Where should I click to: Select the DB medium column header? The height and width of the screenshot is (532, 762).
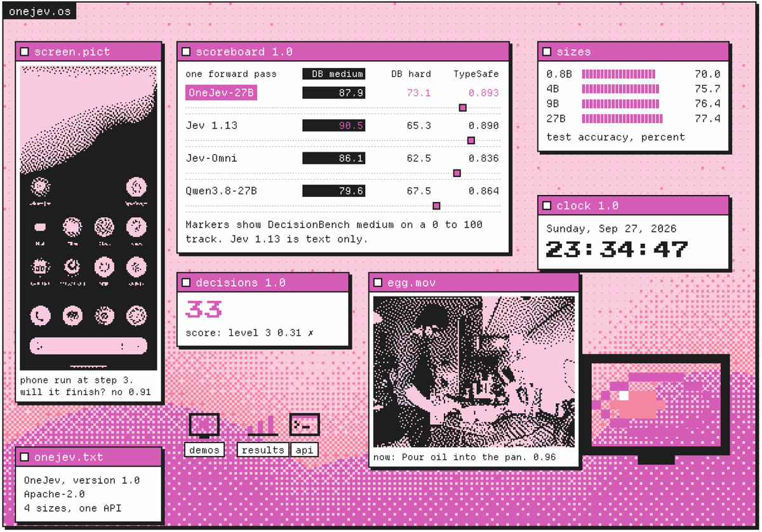coord(333,74)
